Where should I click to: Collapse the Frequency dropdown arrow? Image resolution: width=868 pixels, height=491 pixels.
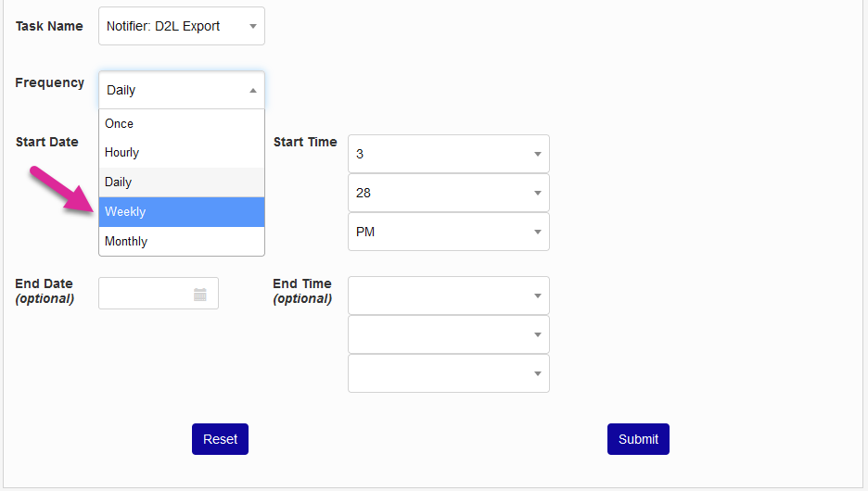[253, 91]
